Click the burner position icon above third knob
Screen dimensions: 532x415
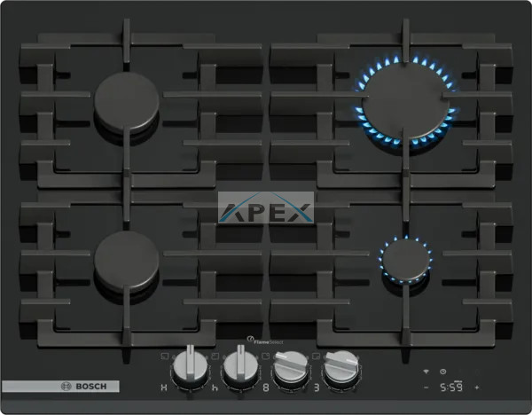pos(267,356)
